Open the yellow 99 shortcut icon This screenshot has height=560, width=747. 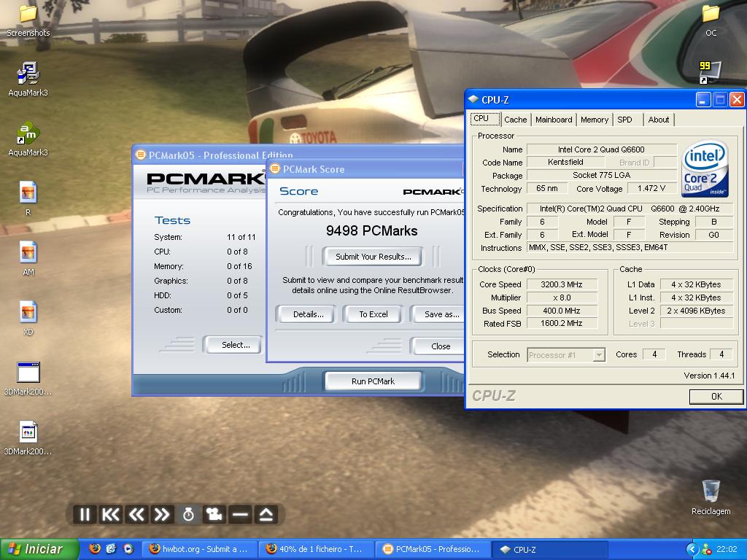pyautogui.click(x=710, y=72)
